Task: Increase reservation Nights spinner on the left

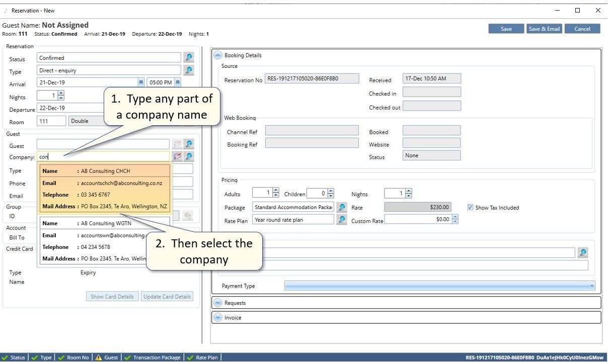Action: click(x=61, y=93)
